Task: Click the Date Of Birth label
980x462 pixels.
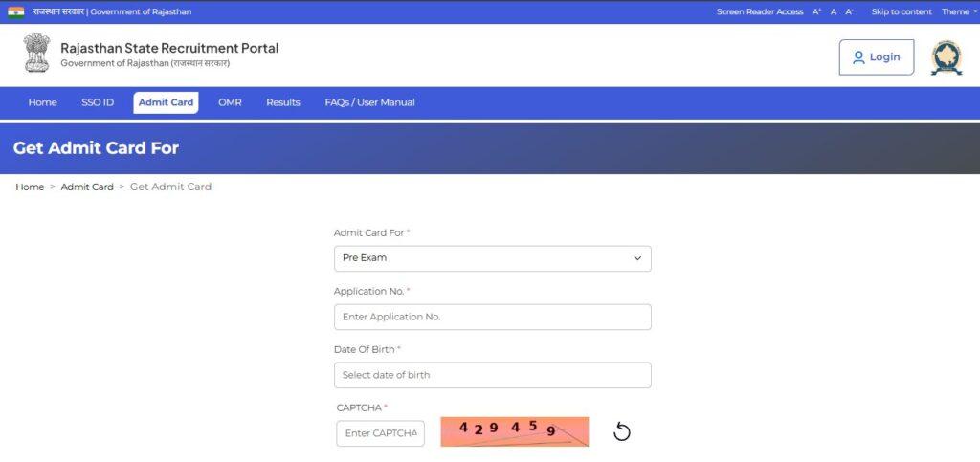Action: [365, 350]
